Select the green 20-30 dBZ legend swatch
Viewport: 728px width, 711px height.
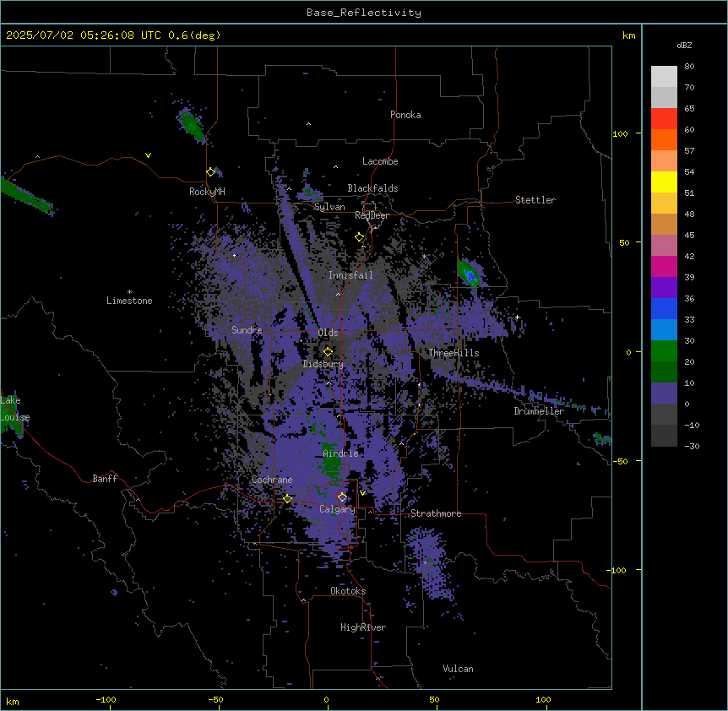click(x=664, y=351)
